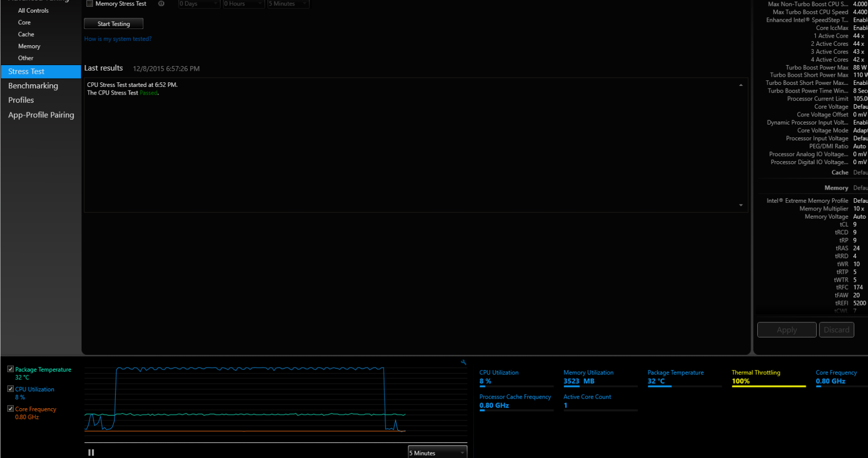Click the Active Core Count tile

pos(600,402)
